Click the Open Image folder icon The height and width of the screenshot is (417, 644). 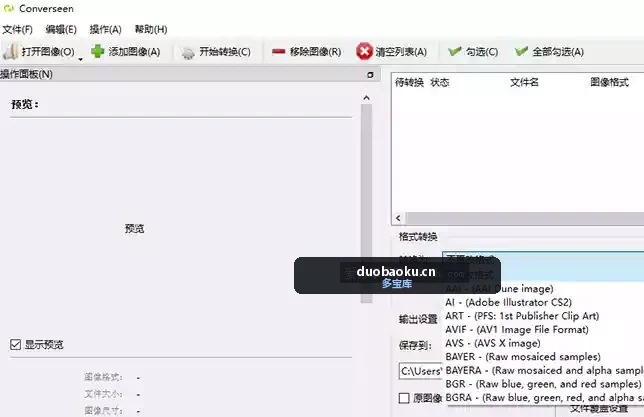tap(10, 51)
